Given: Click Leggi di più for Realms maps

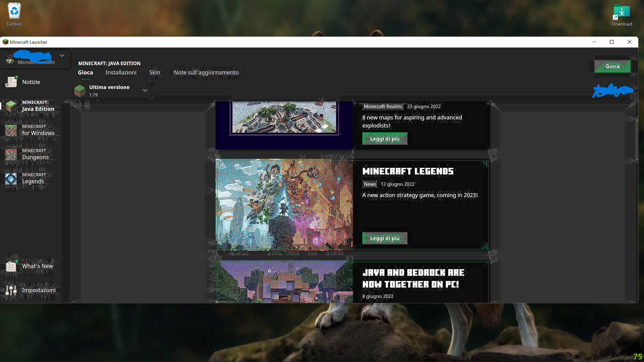Looking at the screenshot, I should pyautogui.click(x=385, y=139).
